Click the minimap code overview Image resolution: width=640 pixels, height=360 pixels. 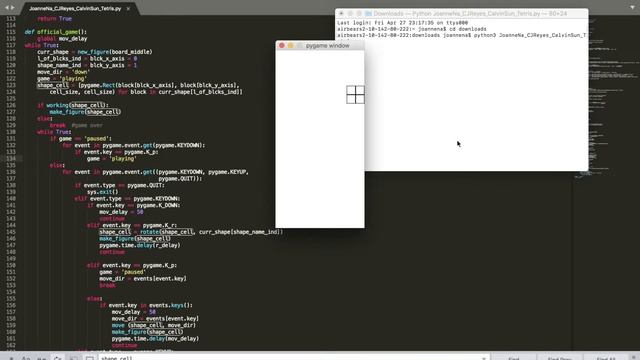coord(613,98)
